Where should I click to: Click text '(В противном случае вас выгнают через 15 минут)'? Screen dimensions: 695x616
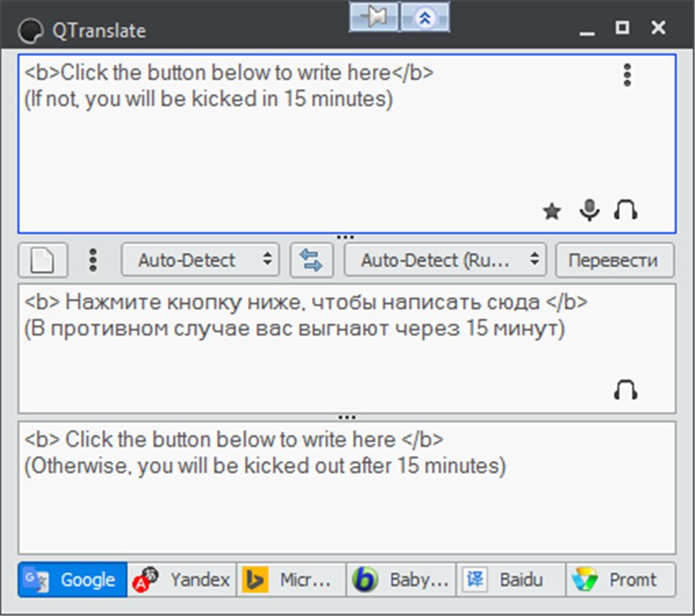295,328
